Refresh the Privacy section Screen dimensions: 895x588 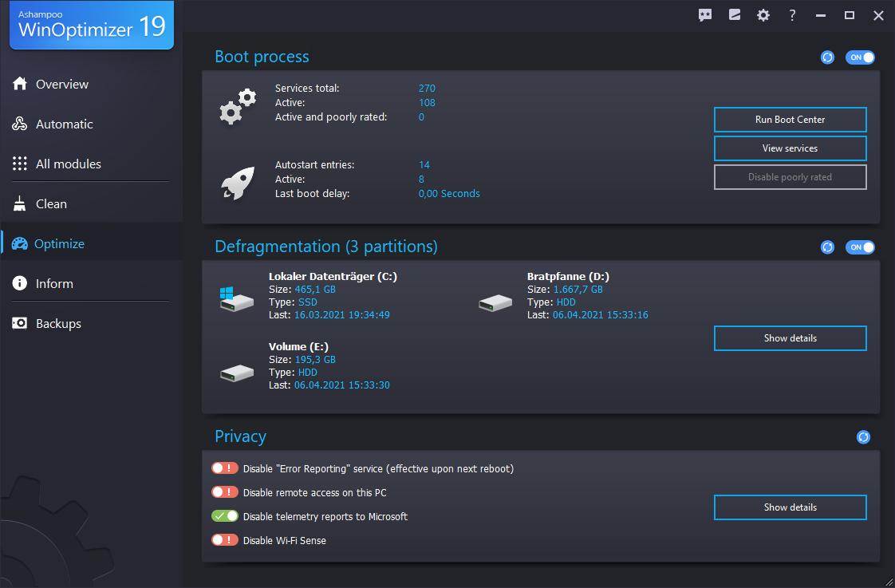(x=863, y=437)
